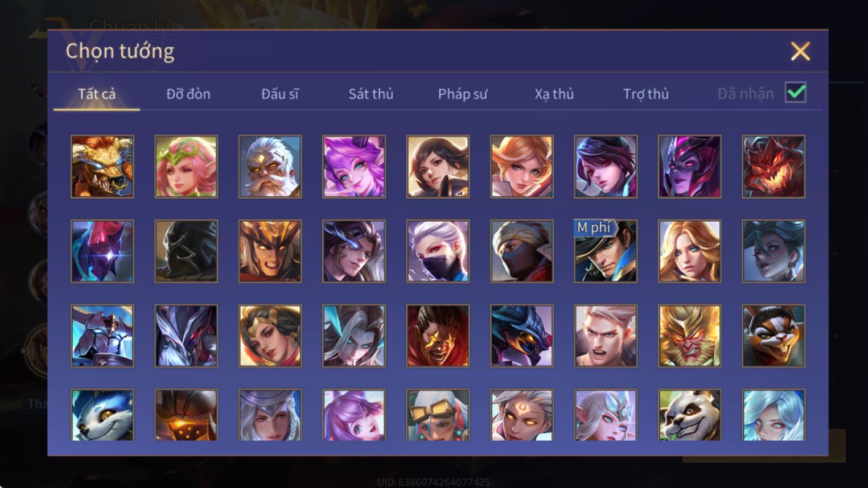The width and height of the screenshot is (868, 488).
Task: Pick the raccoon hero portrait
Action: [x=773, y=336]
